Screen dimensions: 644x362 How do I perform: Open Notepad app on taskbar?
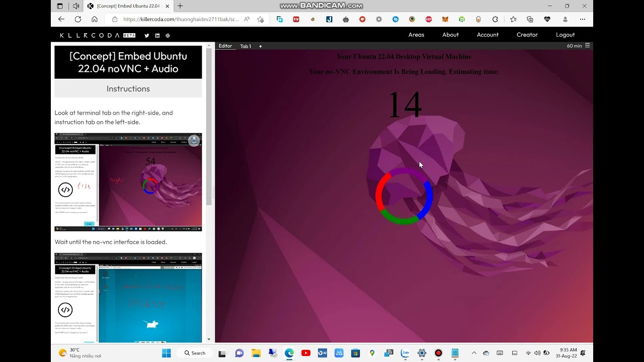[x=455, y=353]
